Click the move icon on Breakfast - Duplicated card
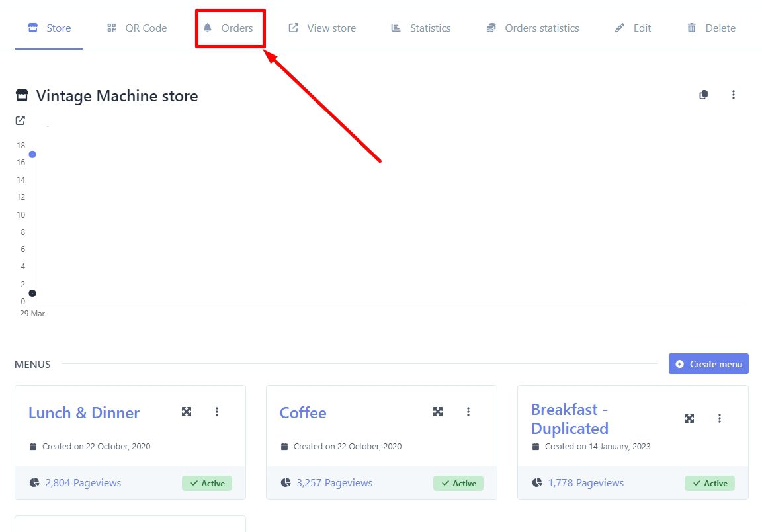This screenshot has height=532, width=762. pyautogui.click(x=689, y=418)
